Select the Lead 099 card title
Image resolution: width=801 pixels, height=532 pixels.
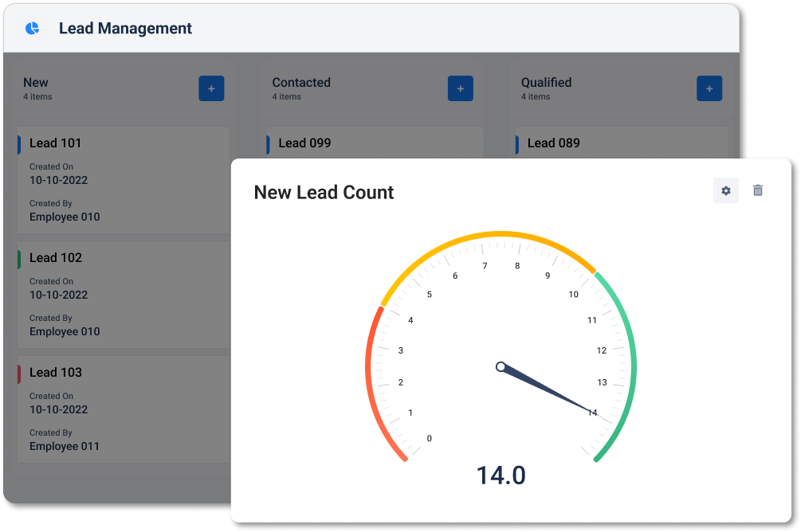[x=304, y=143]
